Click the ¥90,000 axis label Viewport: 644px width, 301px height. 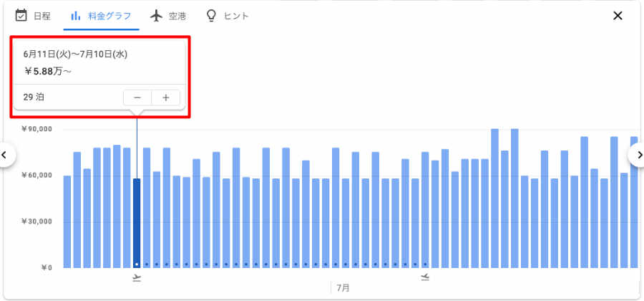37,129
